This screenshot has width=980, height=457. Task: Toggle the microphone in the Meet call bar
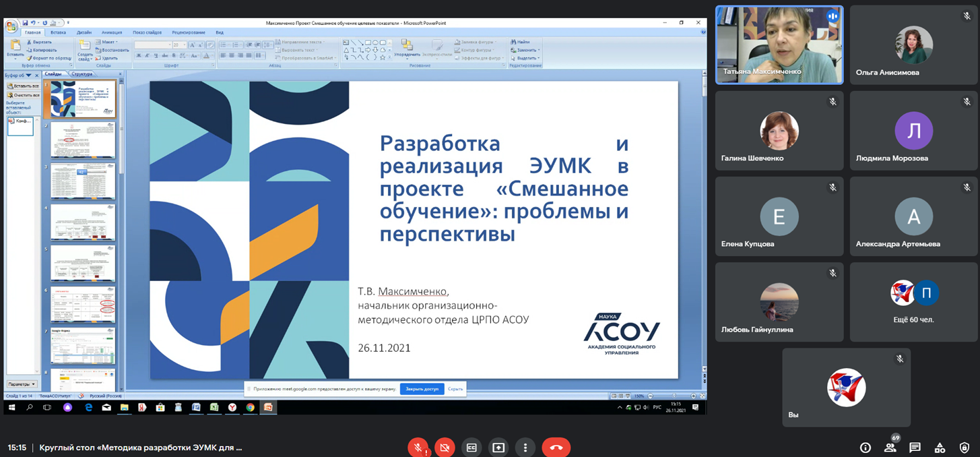click(418, 448)
